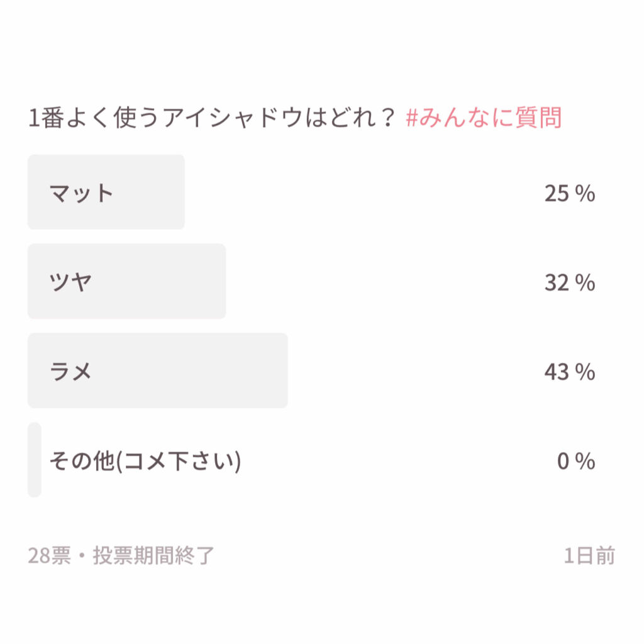644x644 pixels.
Task: Click the #みんなに質問 hashtag link
Action: pyautogui.click(x=483, y=118)
